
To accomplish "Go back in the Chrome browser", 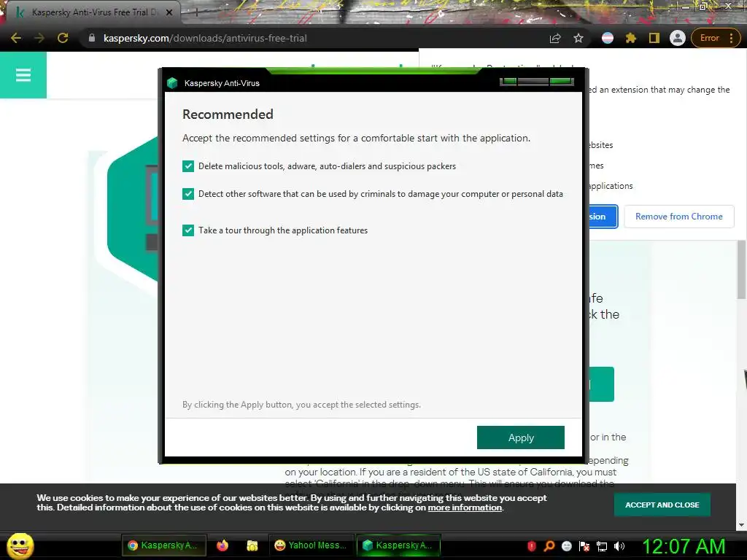I will coord(16,38).
